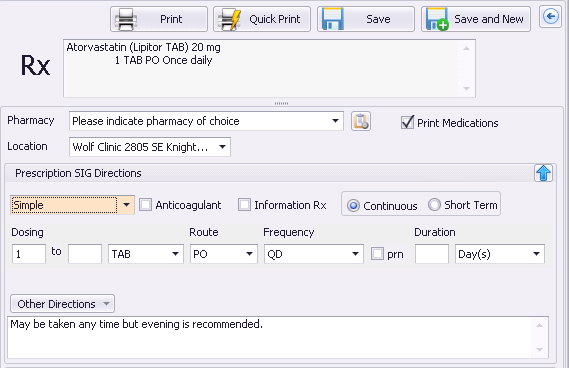Toggle the Print Medications checkbox

tap(408, 123)
